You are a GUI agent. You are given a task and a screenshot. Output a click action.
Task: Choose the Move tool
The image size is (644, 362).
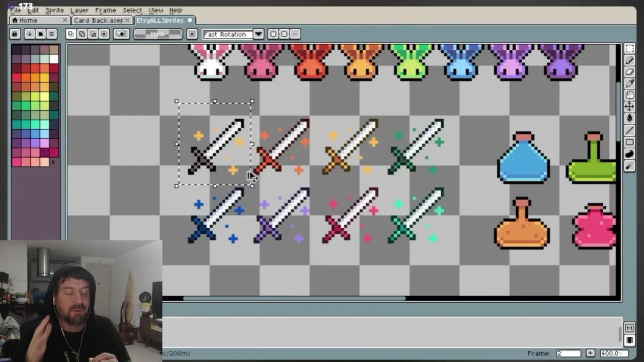pos(629,107)
